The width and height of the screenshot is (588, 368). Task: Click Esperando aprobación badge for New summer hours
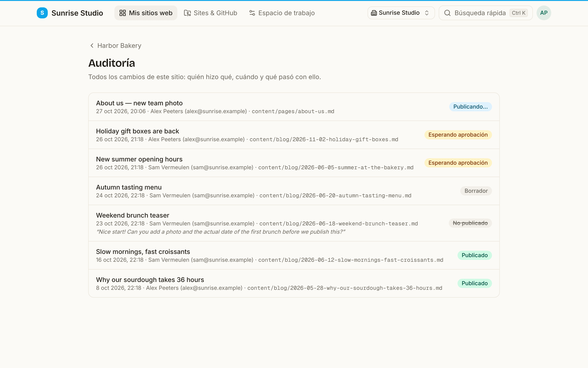click(458, 163)
